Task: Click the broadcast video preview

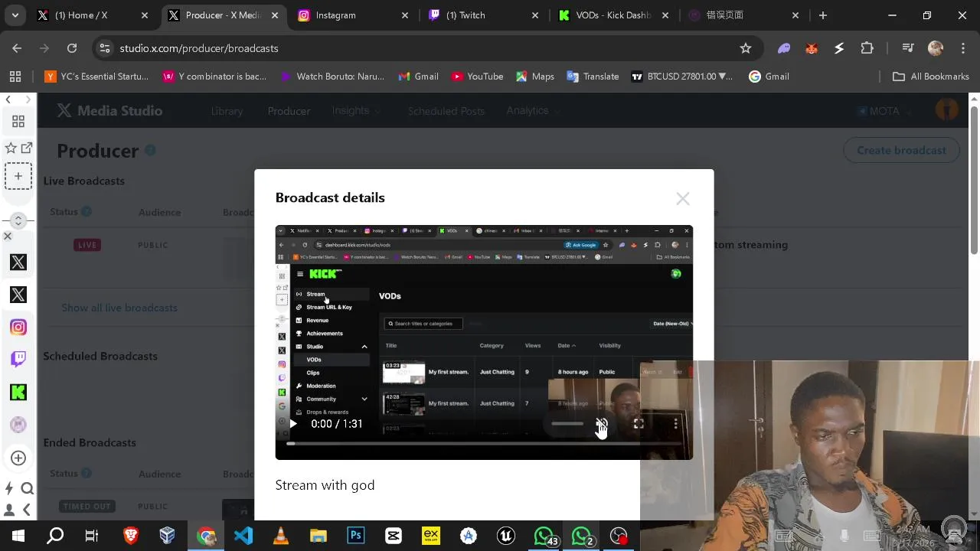Action: (484, 342)
